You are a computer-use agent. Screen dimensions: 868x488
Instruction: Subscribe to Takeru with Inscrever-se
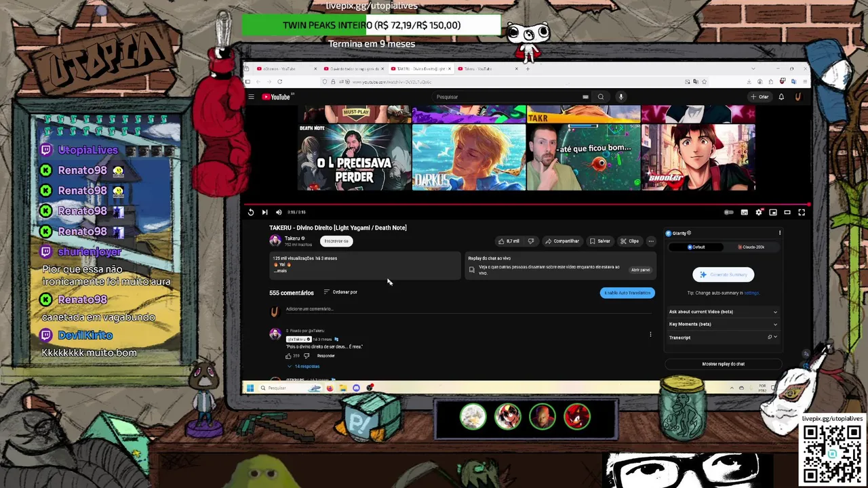[x=336, y=241]
